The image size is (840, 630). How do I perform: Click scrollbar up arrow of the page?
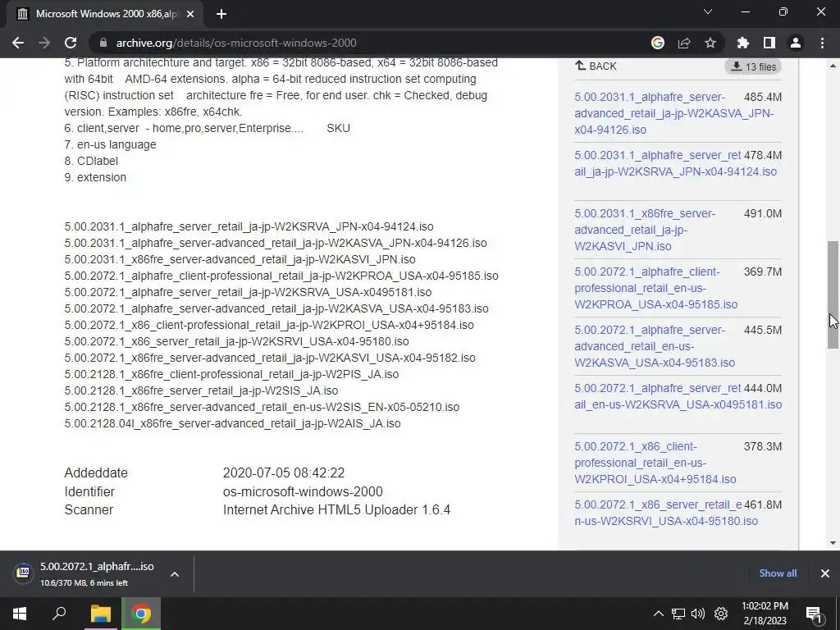(x=833, y=66)
